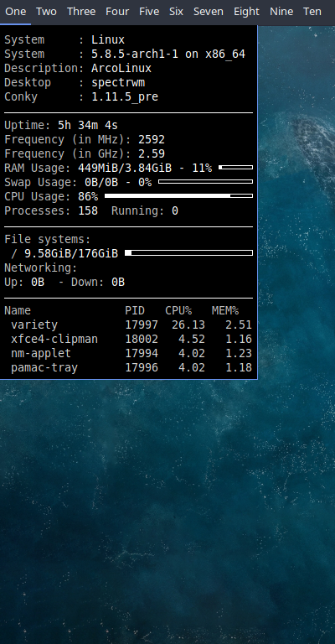This screenshot has width=335, height=644.
Task: Switch to workspace Six
Action: (x=176, y=12)
